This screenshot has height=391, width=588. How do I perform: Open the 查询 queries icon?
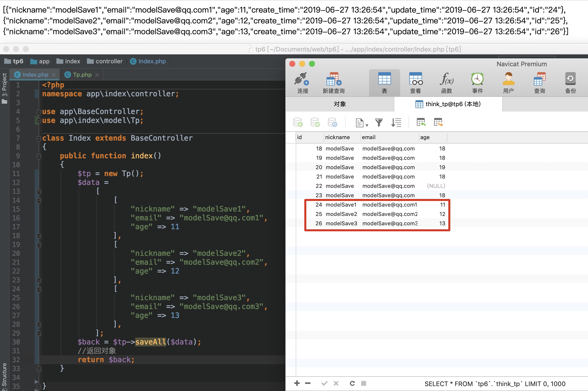pos(539,83)
